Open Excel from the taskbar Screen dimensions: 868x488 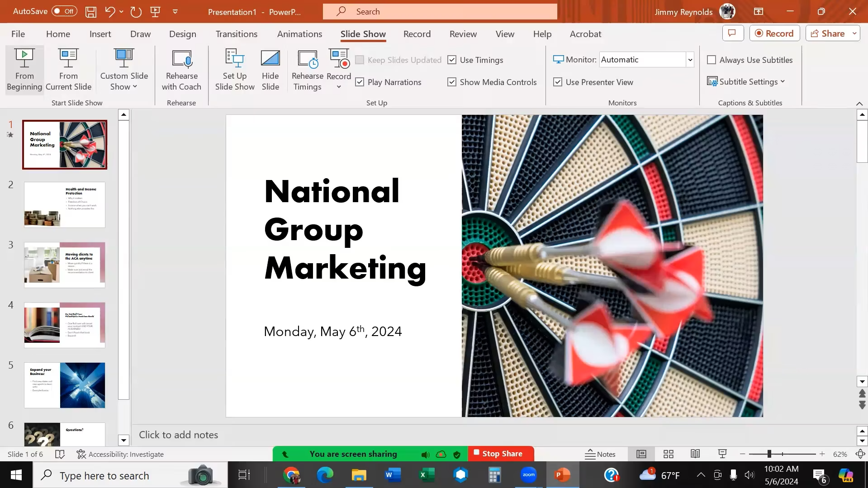coord(427,475)
